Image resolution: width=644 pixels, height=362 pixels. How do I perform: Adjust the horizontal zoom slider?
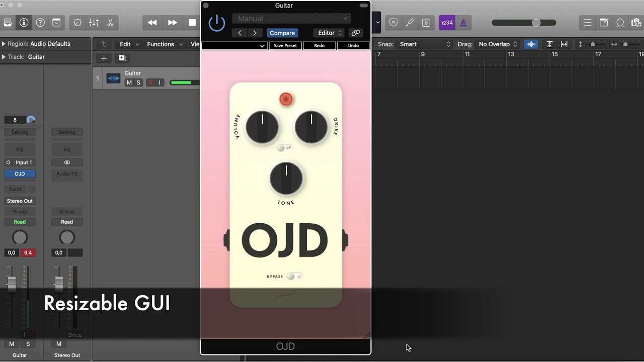625,44
